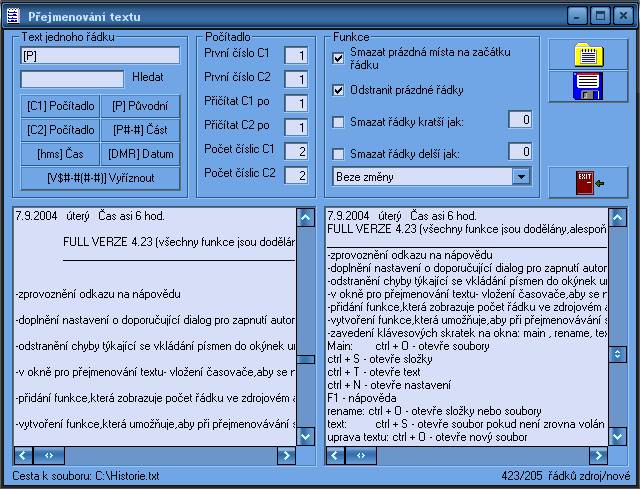Click the [V$#-#(#-#)] Vyříznout button
Screen dimensions: 640x489
point(100,178)
